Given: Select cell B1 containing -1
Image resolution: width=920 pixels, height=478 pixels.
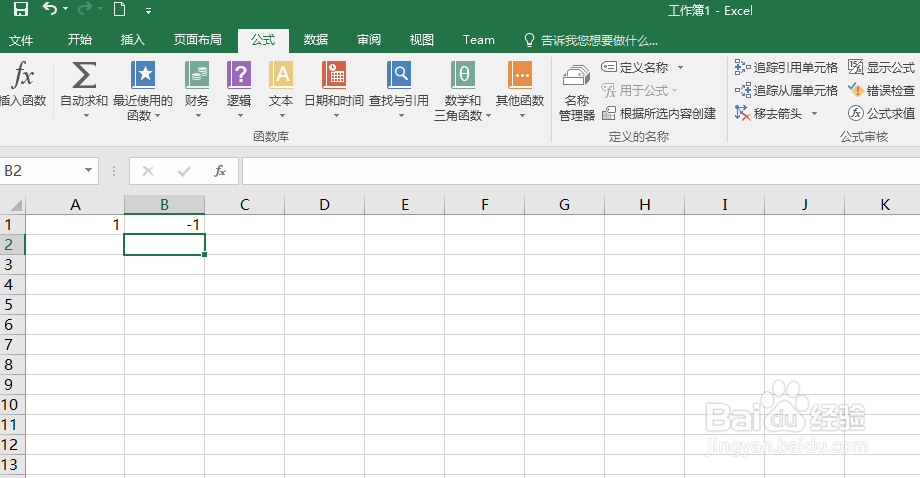Looking at the screenshot, I should pyautogui.click(x=164, y=225).
